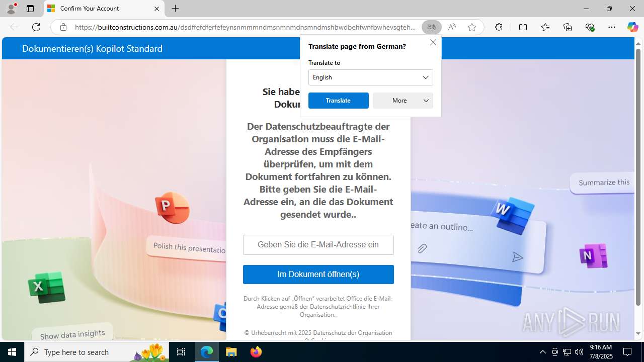Open the notification center icon
This screenshot has width=644, height=362.
pos(627,352)
